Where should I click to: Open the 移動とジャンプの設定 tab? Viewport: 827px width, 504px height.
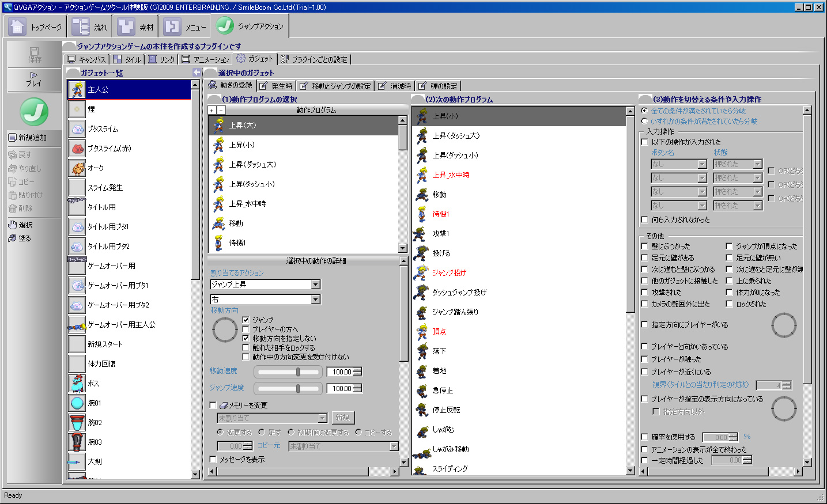(336, 86)
